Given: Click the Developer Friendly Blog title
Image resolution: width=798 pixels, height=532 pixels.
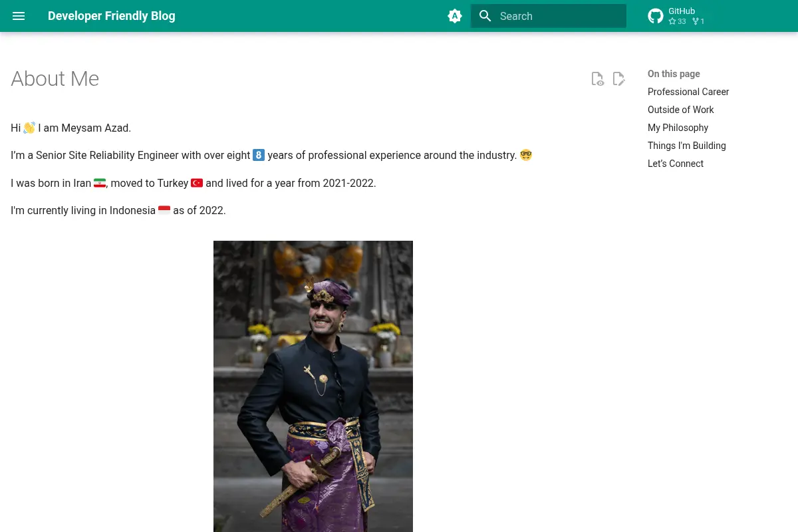Looking at the screenshot, I should pyautogui.click(x=112, y=16).
